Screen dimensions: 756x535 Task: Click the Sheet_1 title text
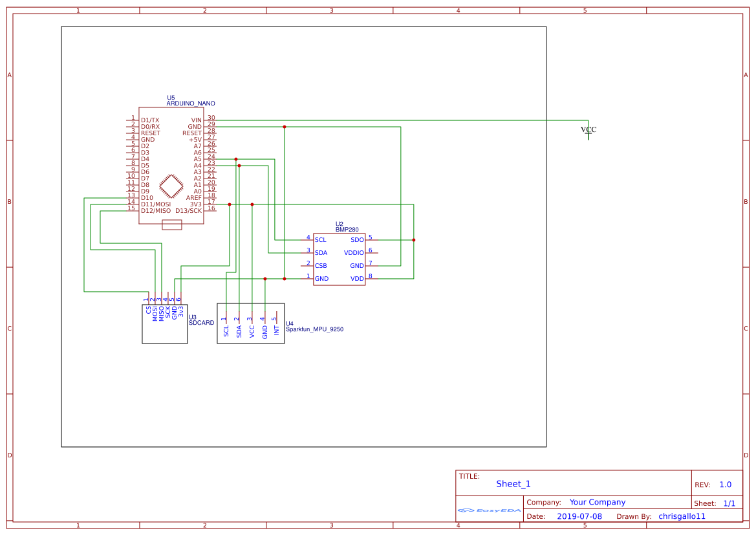[513, 483]
